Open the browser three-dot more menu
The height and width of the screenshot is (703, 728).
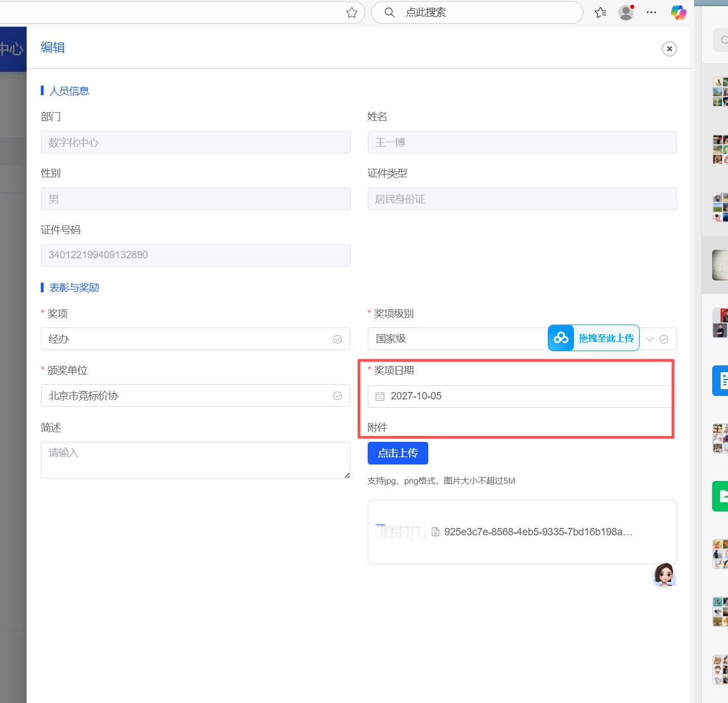pyautogui.click(x=652, y=12)
